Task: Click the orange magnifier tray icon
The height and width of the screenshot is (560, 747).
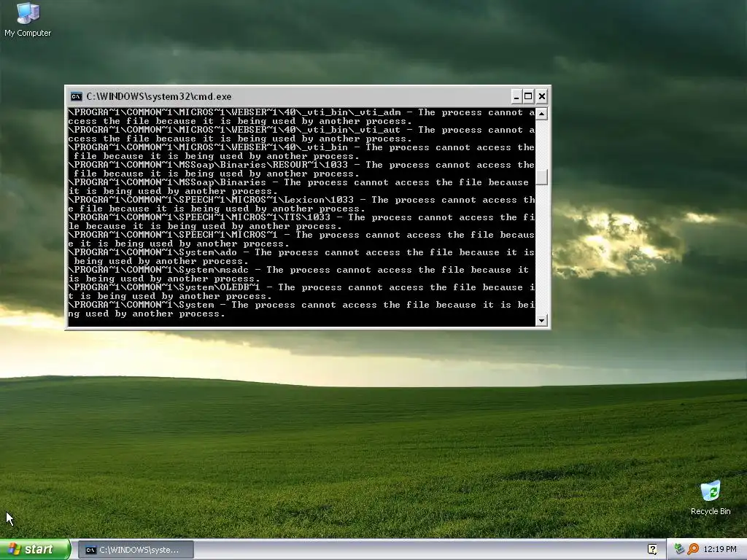Action: [693, 550]
